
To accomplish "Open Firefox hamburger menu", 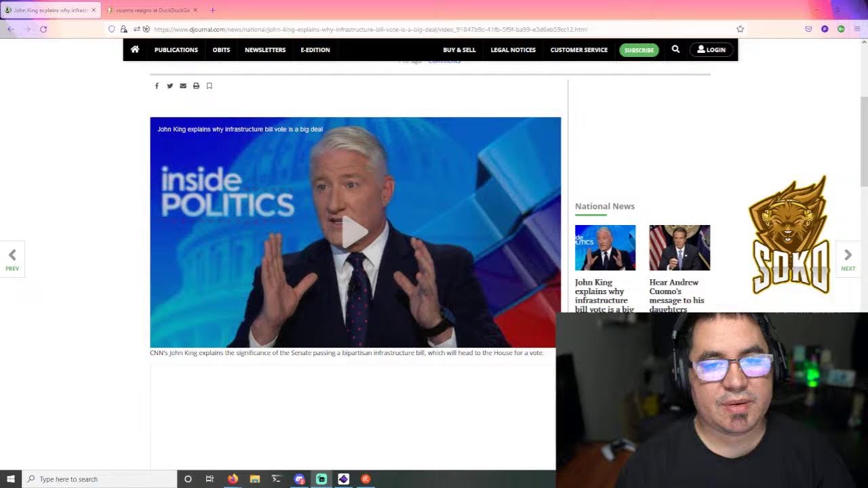I will 857,29.
